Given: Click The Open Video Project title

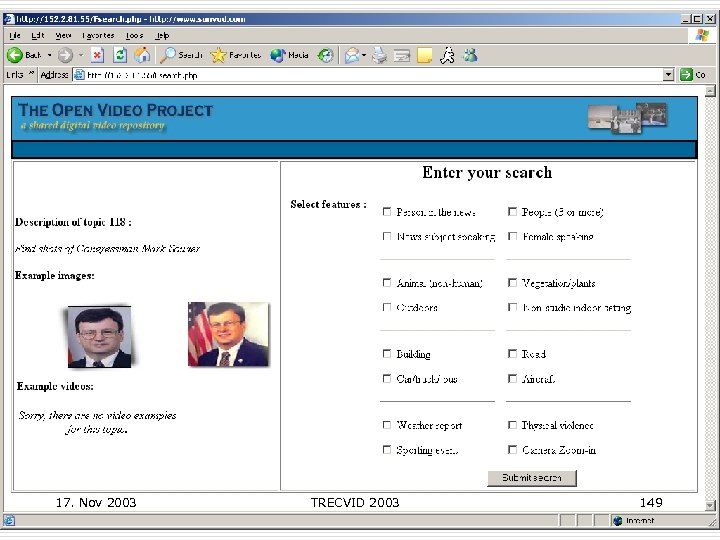Looking at the screenshot, I should (x=116, y=110).
